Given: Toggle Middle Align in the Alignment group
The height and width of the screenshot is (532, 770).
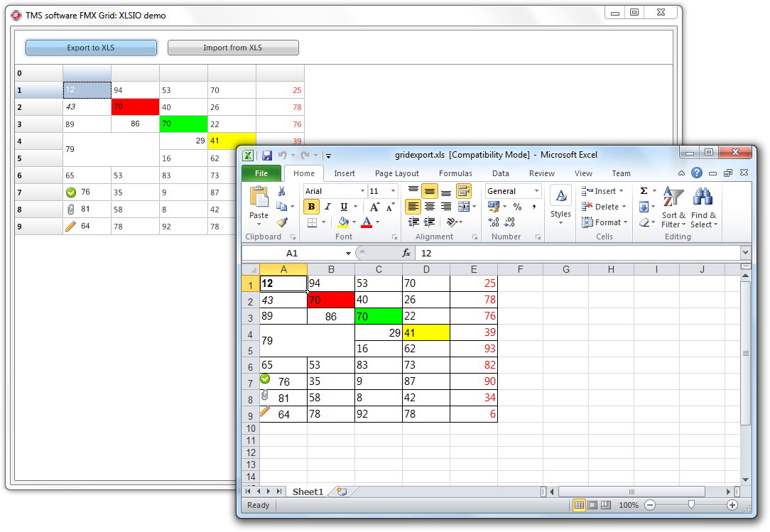Looking at the screenshot, I should (430, 190).
